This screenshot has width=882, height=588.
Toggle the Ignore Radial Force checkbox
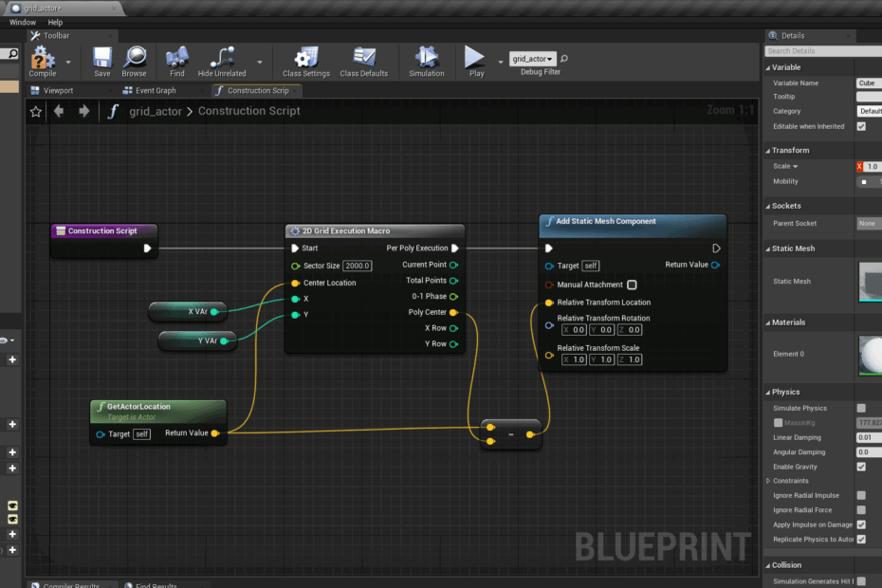[x=861, y=510]
